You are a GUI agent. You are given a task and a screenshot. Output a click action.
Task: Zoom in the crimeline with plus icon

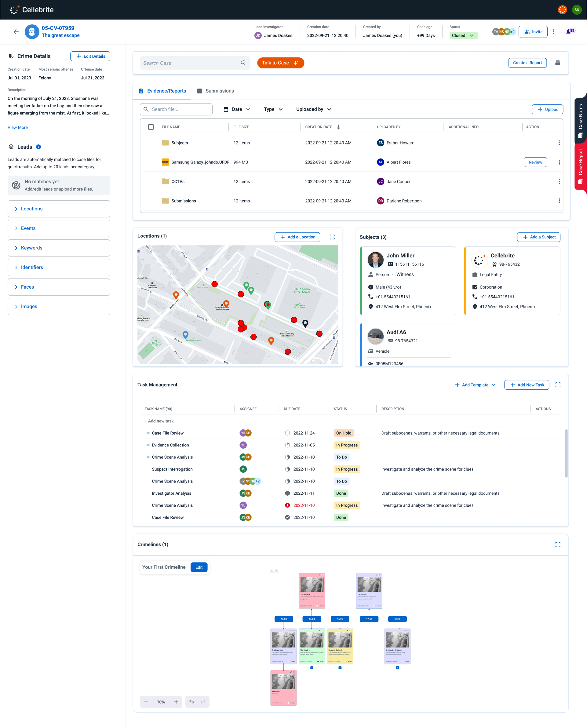(176, 702)
